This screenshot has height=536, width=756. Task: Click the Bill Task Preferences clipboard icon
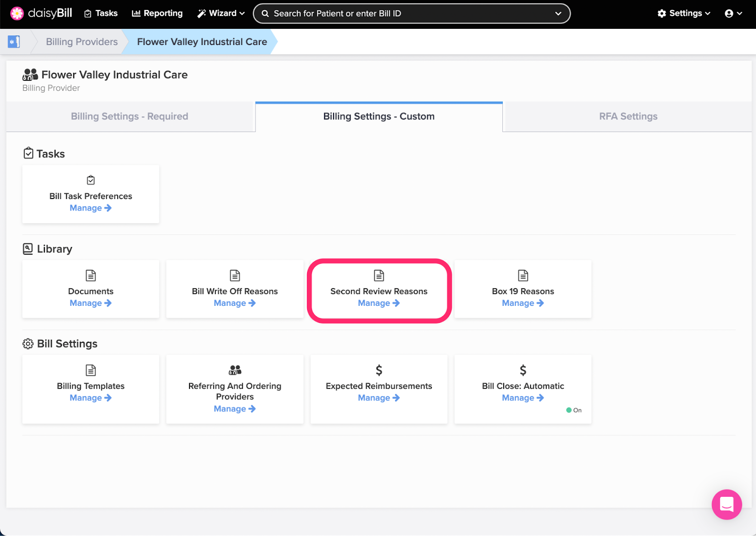coord(91,180)
